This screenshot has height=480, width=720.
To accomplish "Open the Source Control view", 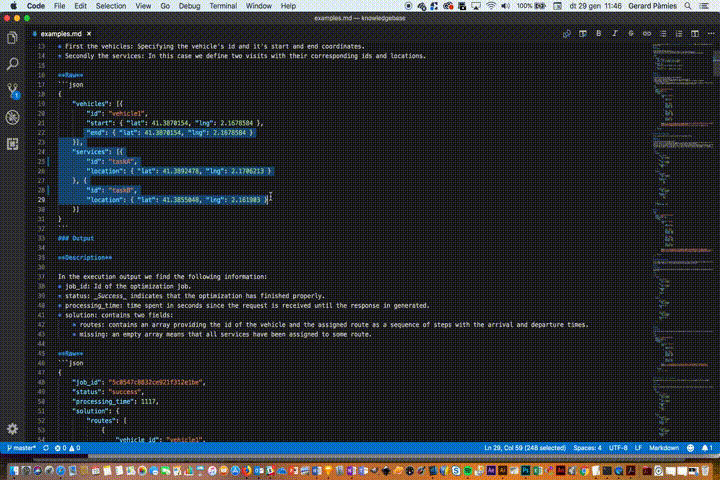I will pos(12,90).
